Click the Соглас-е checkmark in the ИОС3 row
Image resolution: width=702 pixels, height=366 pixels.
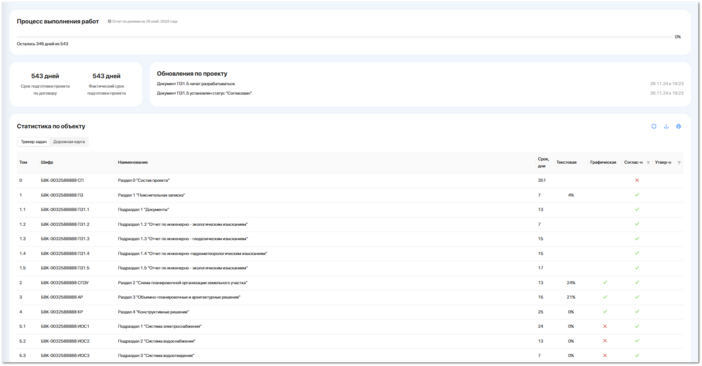(x=637, y=355)
